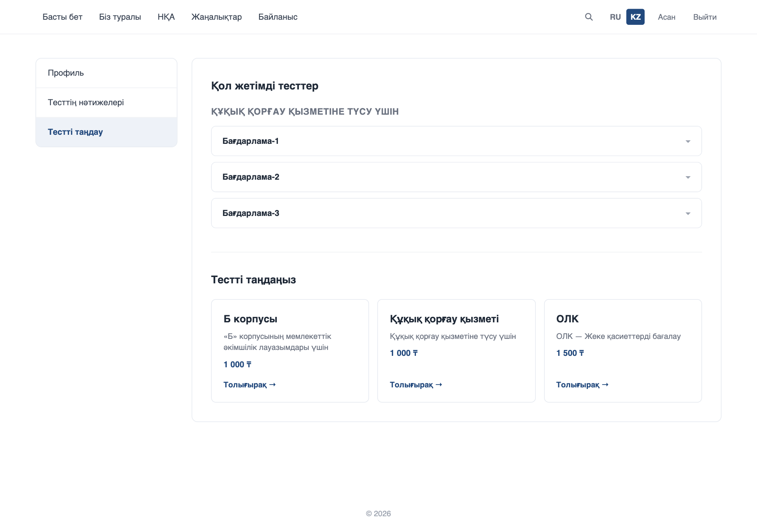Click the search magnifier icon
The width and height of the screenshot is (757, 532).
(589, 17)
